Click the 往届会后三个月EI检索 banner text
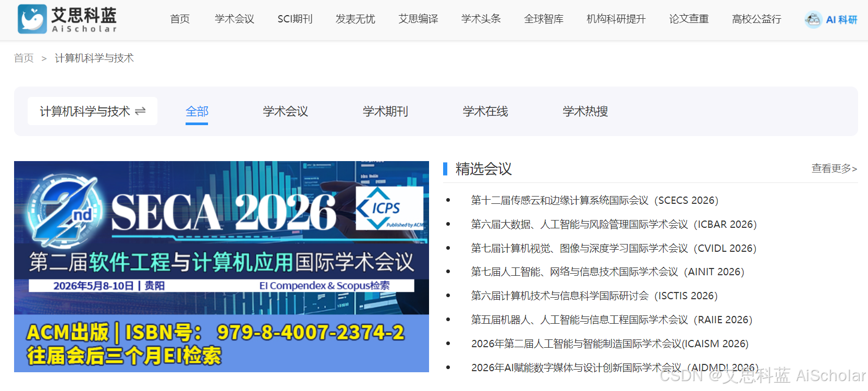Viewport: 868px width, 391px height. (124, 356)
